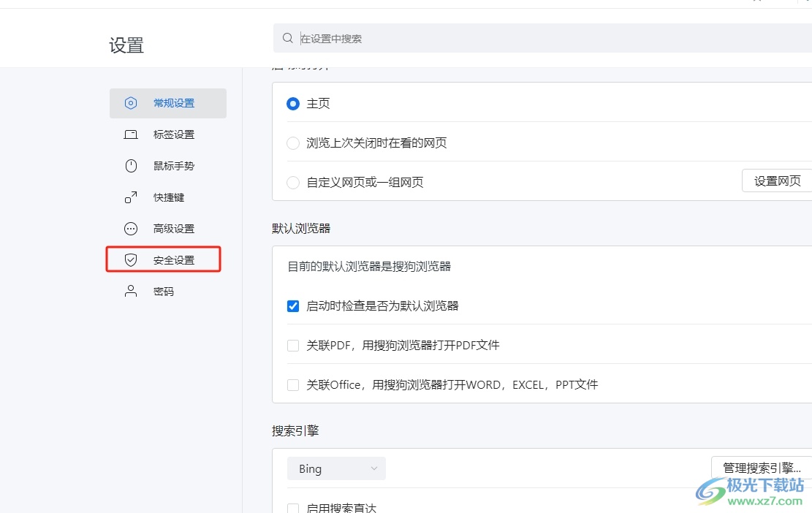The width and height of the screenshot is (812, 513).
Task: Open 高级设置 section
Action: 168,229
